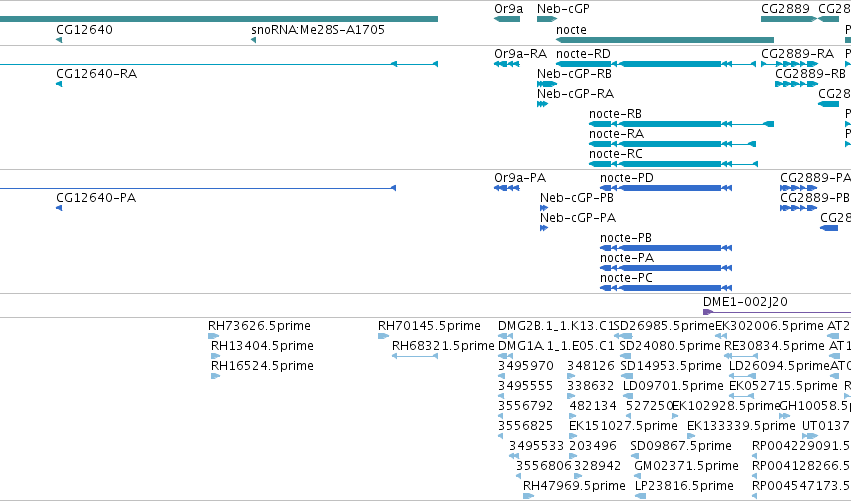
Task: Select the EK151027.5prime EST label
Action: (x=623, y=427)
